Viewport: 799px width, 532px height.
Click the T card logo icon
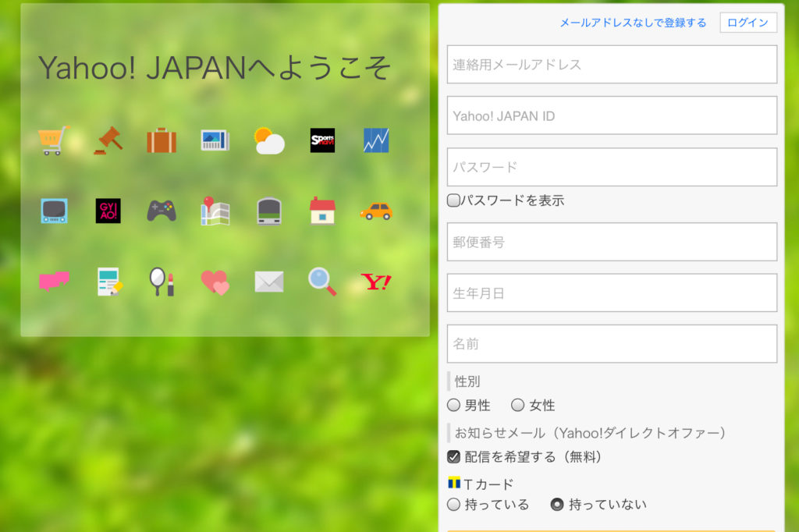click(454, 482)
